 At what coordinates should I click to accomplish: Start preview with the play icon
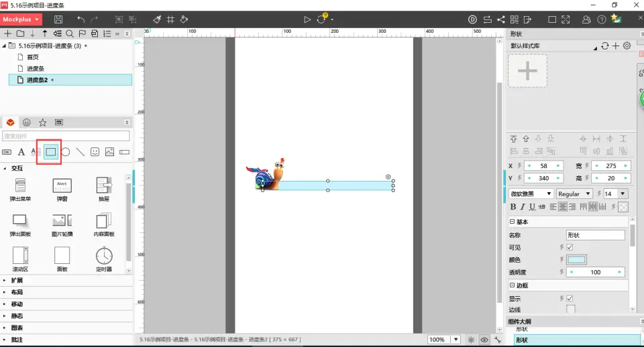click(307, 19)
